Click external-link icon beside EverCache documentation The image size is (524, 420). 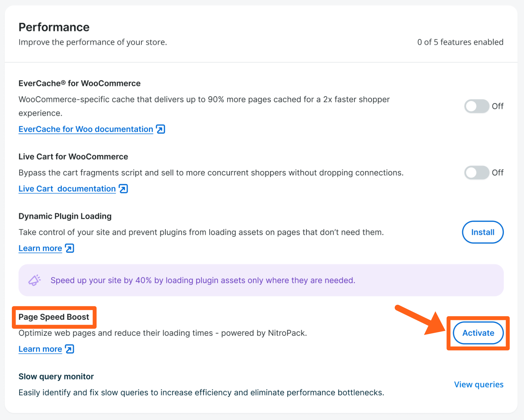pos(161,129)
